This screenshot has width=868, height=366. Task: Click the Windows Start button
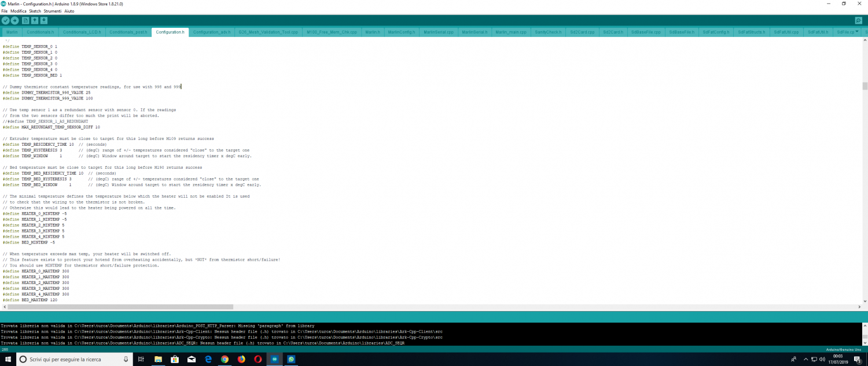click(x=8, y=359)
